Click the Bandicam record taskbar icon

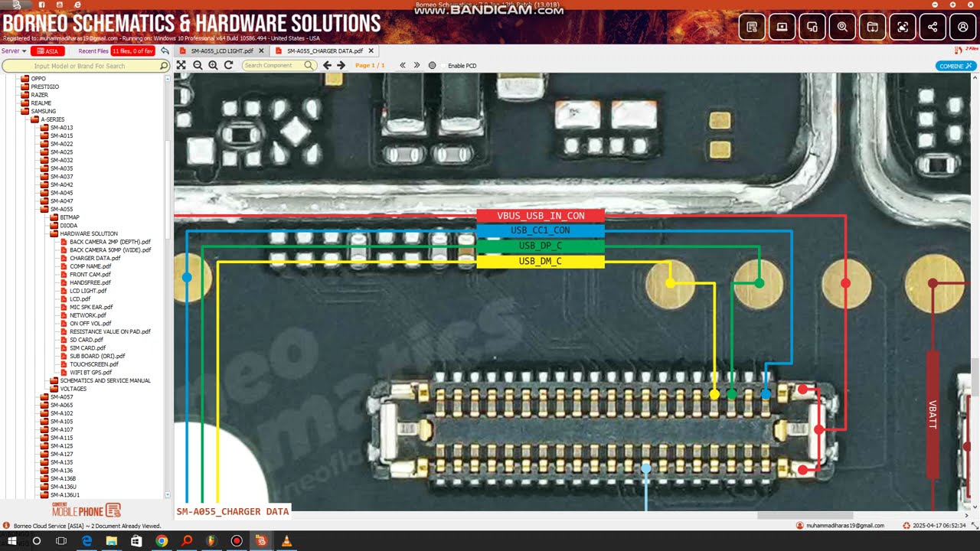(237, 541)
